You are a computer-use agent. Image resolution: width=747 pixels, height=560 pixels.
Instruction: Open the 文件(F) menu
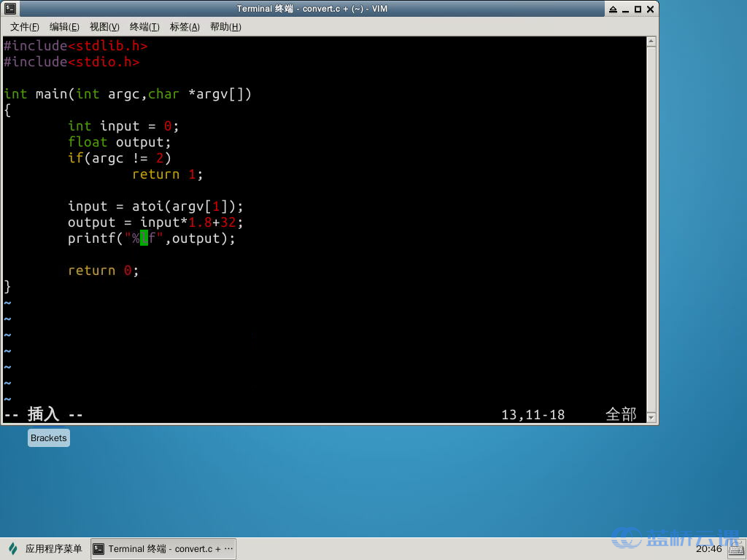click(25, 27)
